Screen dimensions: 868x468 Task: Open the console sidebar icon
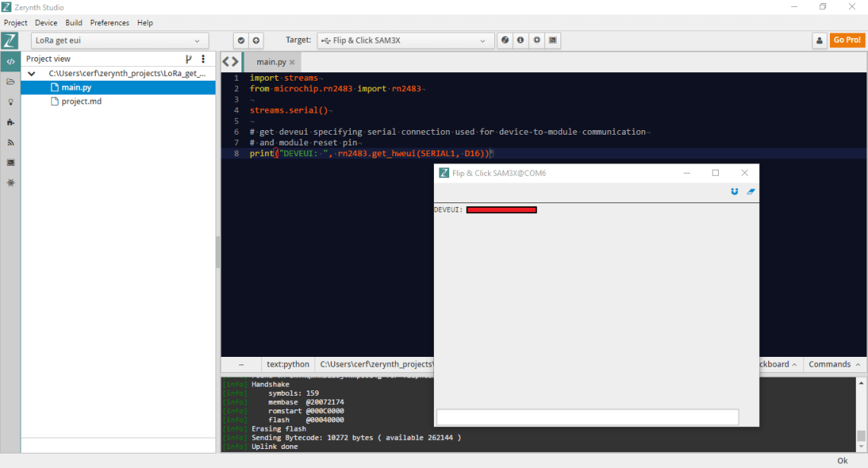11,163
